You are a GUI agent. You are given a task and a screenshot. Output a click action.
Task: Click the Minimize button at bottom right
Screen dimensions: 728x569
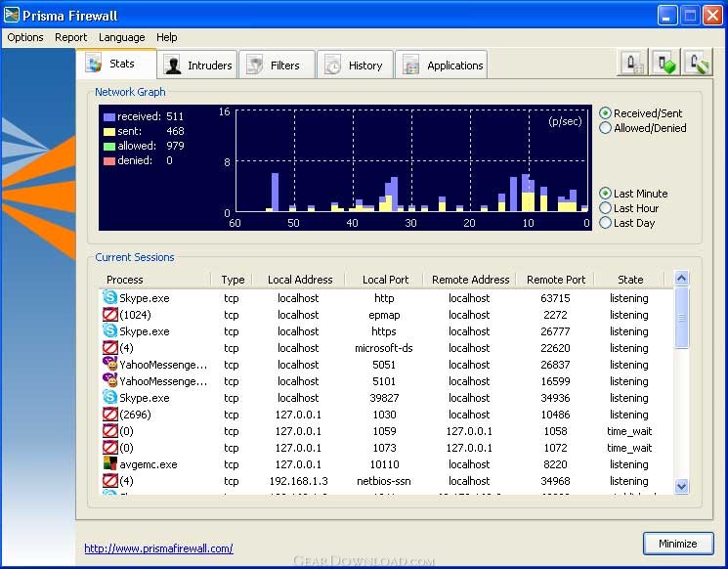[x=678, y=544]
